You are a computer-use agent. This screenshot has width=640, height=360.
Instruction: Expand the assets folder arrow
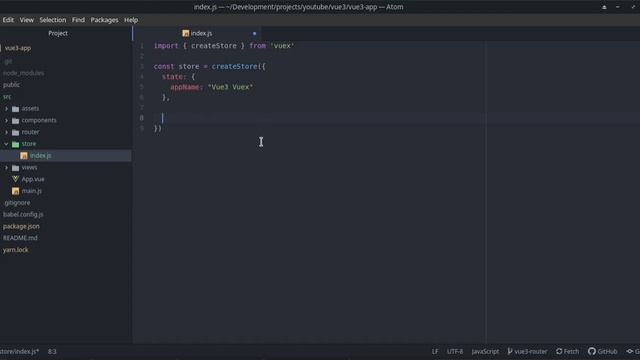click(6, 109)
